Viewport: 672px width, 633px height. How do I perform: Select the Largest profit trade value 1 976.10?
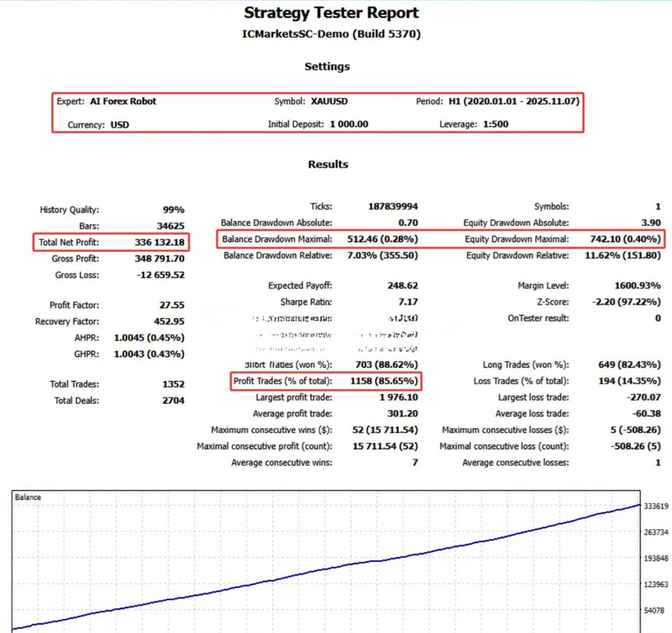pos(398,397)
